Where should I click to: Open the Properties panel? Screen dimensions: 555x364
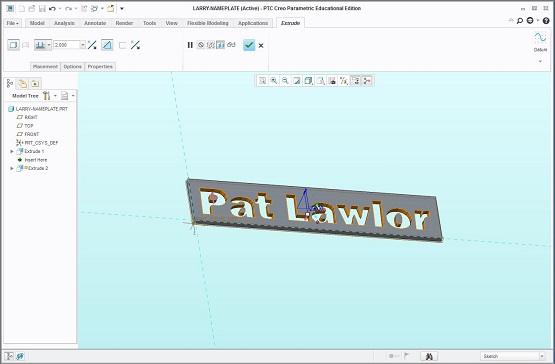tap(100, 67)
